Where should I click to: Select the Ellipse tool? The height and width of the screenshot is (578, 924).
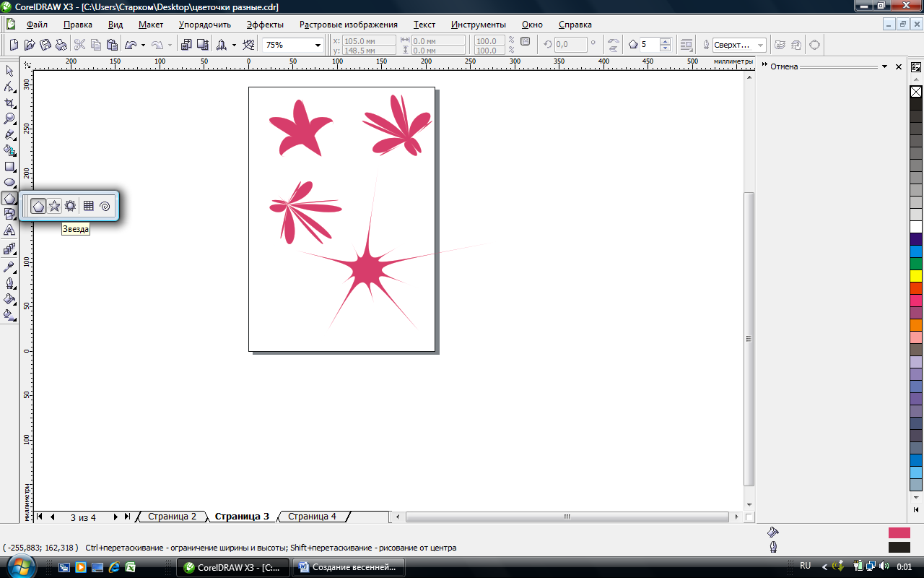point(9,182)
